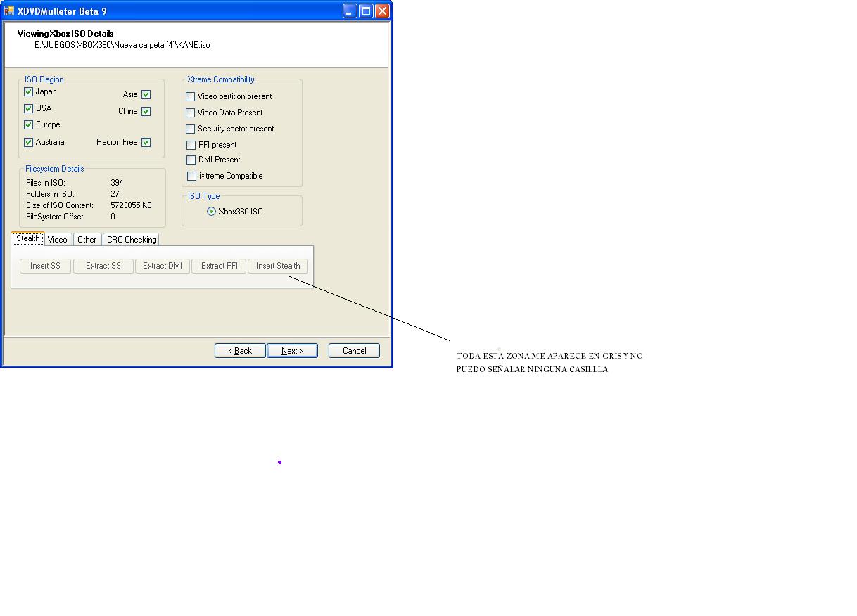This screenshot has width=857, height=616.
Task: Toggle the China region checkbox
Action: (146, 112)
